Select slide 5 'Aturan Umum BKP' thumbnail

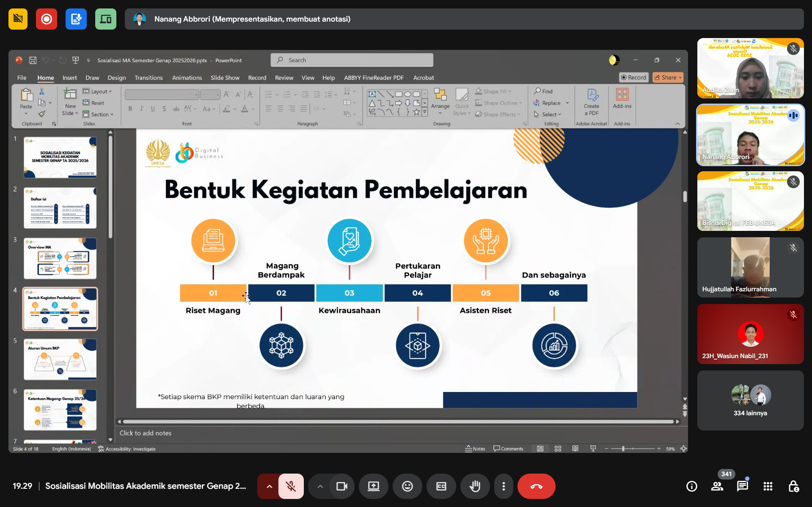(60, 359)
